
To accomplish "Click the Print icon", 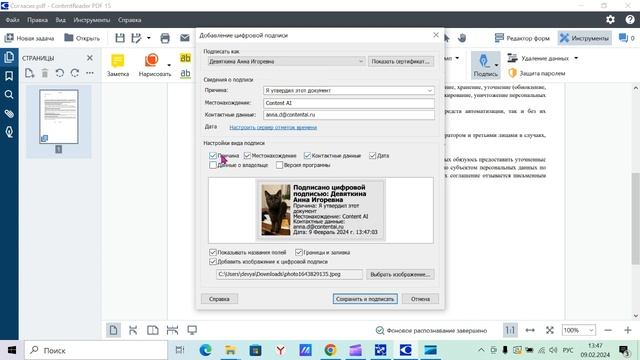I will pyautogui.click(x=165, y=38).
